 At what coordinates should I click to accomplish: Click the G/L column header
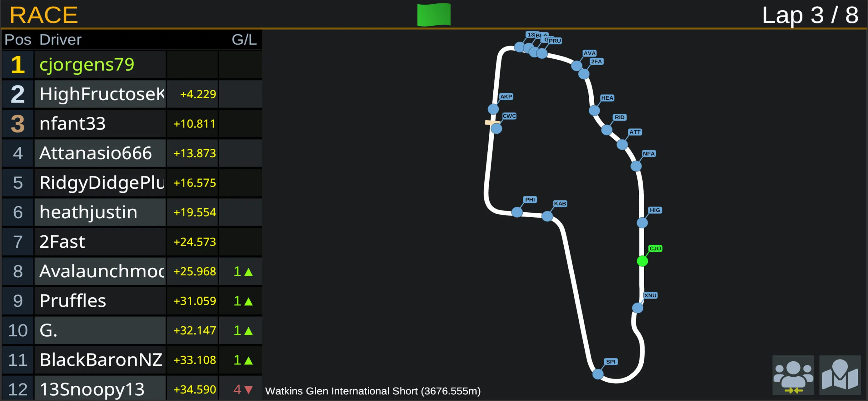coord(244,40)
